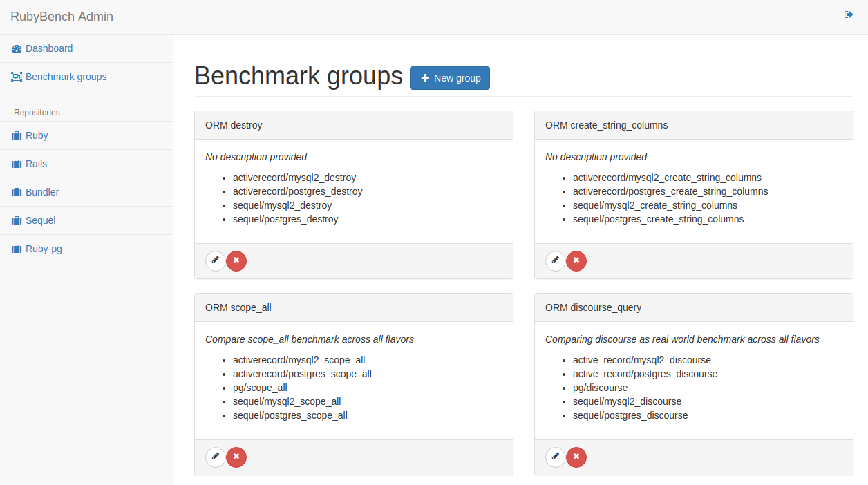Click the dashboard gauge icon in sidebar
Screen dimensions: 868x485
[17, 49]
